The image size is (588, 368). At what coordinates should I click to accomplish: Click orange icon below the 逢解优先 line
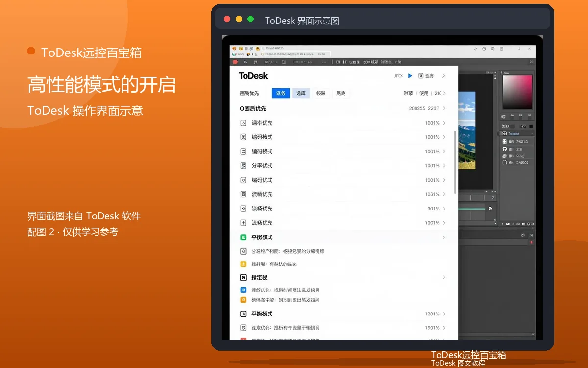click(x=243, y=300)
